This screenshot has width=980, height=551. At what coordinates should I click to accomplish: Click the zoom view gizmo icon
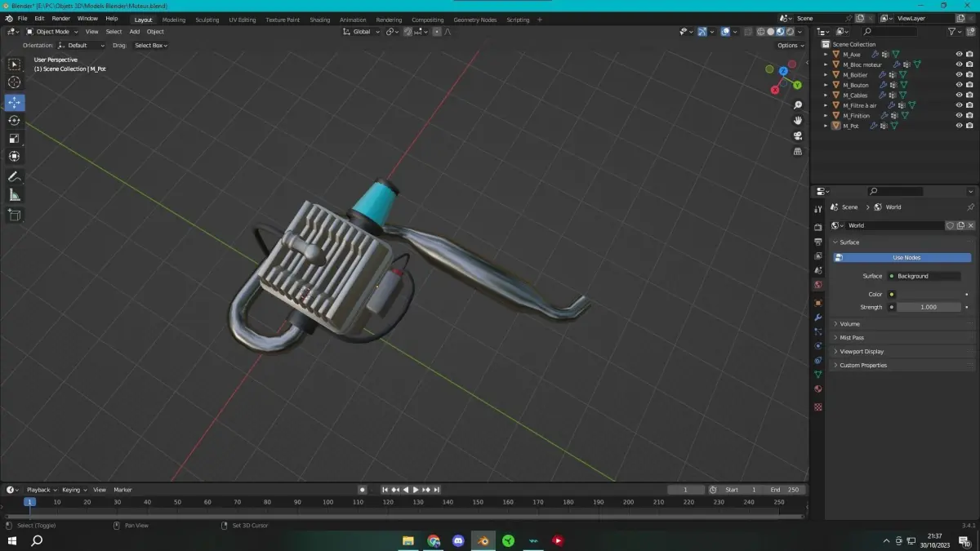pyautogui.click(x=798, y=105)
